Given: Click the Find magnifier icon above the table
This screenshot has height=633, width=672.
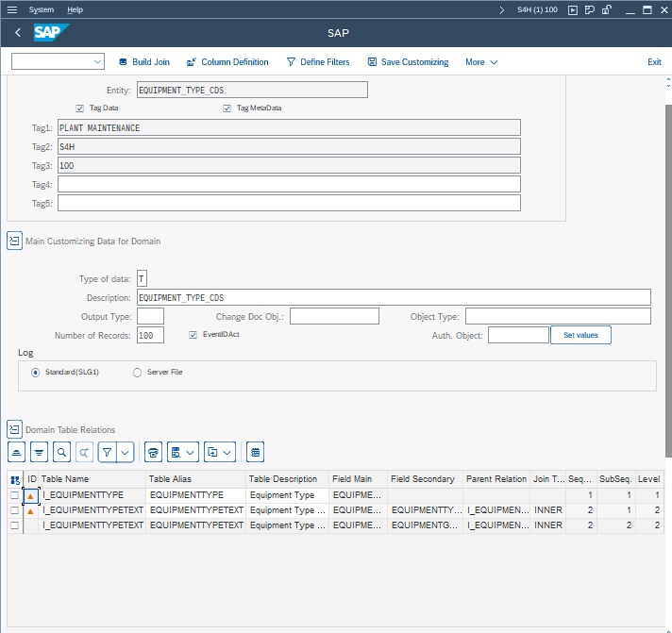Looking at the screenshot, I should point(61,453).
